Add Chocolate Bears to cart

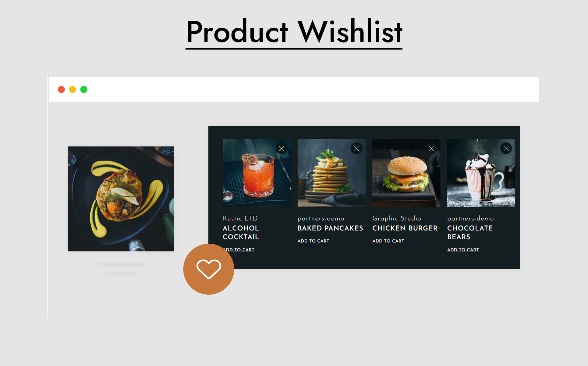(x=463, y=250)
